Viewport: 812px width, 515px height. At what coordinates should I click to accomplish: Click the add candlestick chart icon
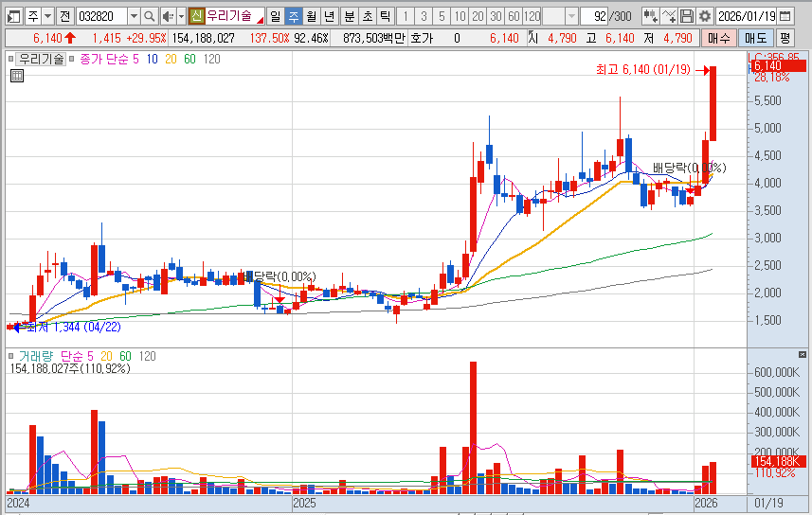click(x=650, y=16)
